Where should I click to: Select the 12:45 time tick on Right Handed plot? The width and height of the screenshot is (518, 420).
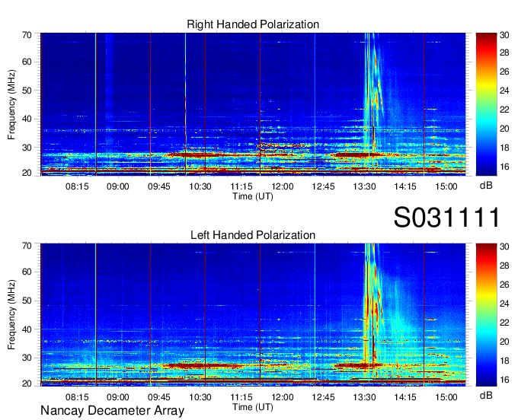(x=323, y=186)
